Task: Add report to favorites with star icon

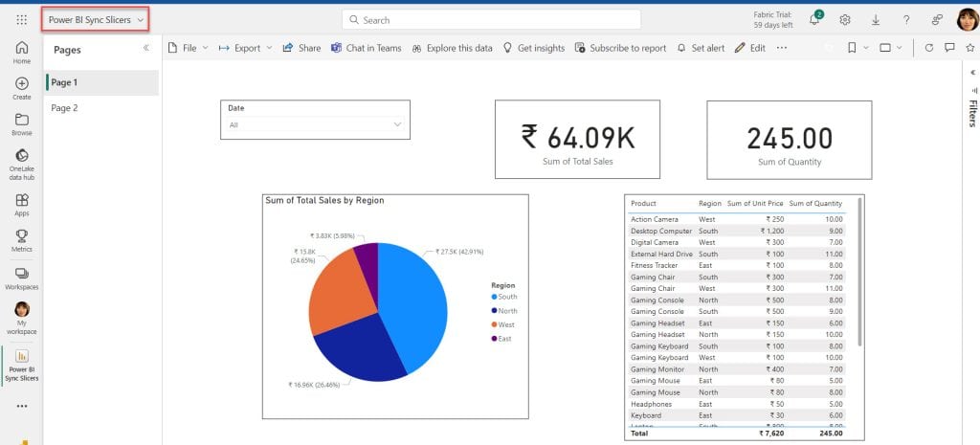Action: pos(970,48)
